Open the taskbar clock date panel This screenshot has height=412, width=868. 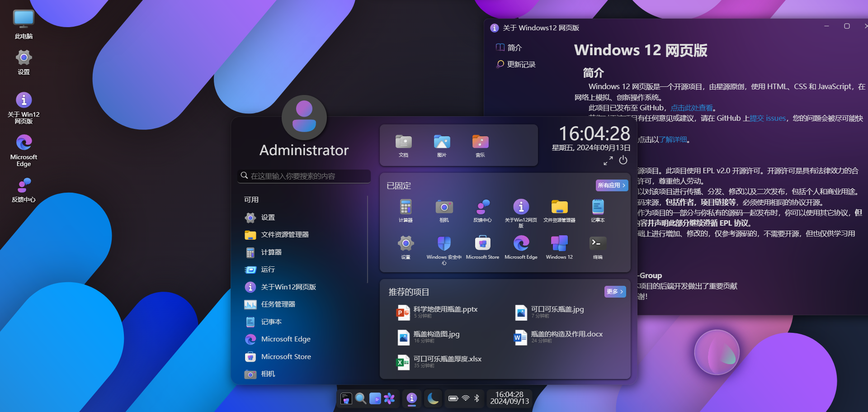509,398
